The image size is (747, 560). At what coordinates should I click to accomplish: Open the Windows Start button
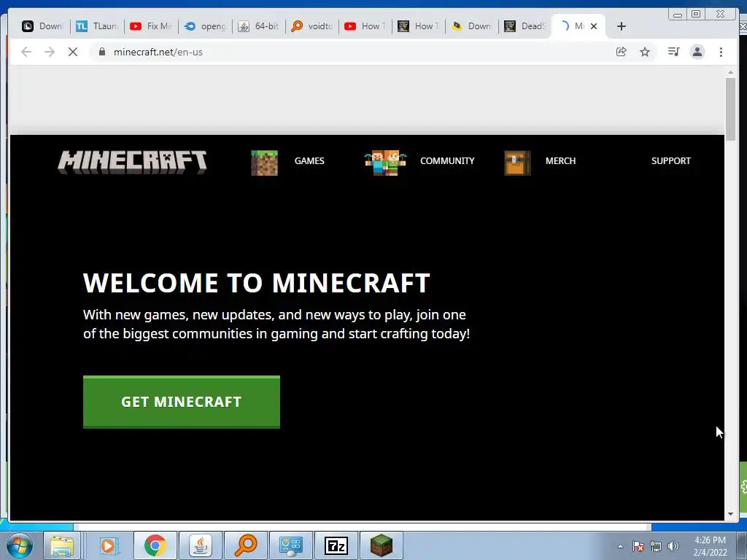[x=20, y=545]
